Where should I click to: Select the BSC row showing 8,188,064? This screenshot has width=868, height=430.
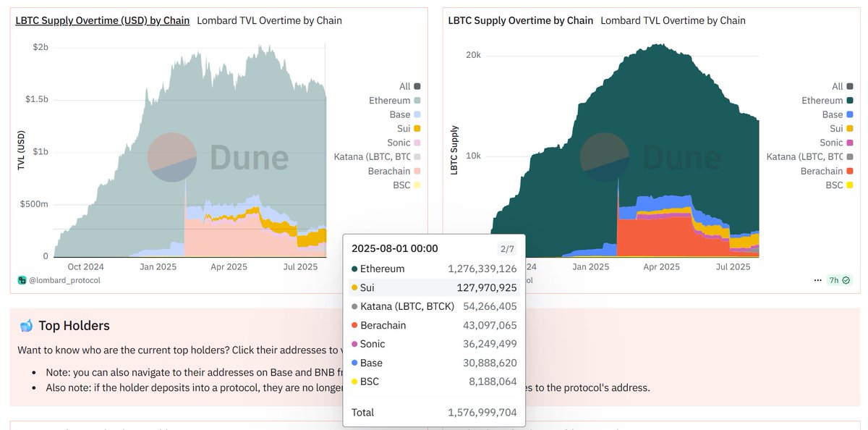[434, 381]
